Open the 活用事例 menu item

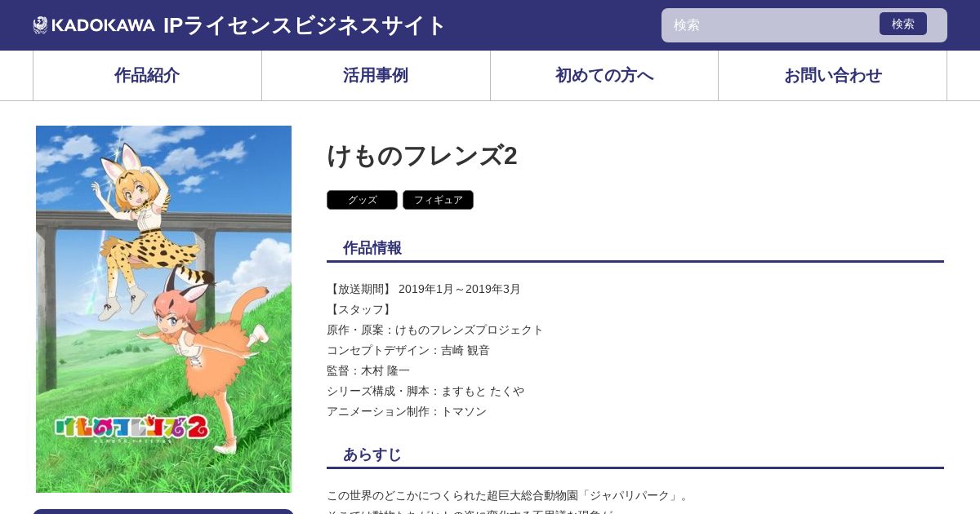point(376,75)
